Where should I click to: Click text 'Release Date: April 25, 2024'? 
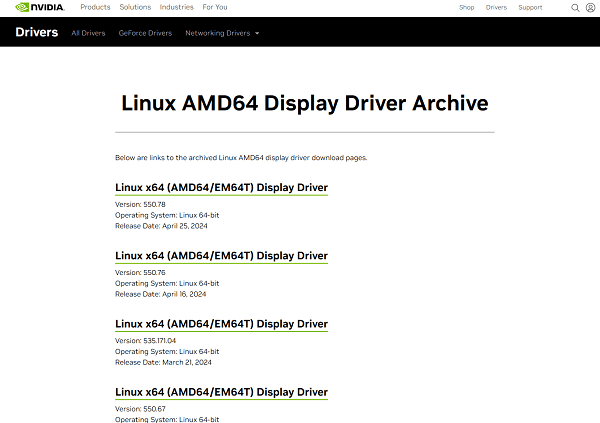(x=161, y=226)
